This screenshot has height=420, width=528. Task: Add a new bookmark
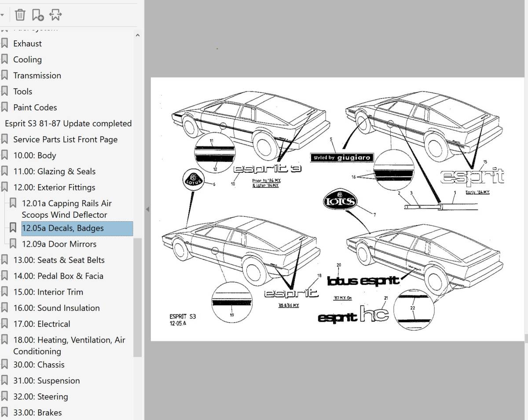[x=38, y=15]
